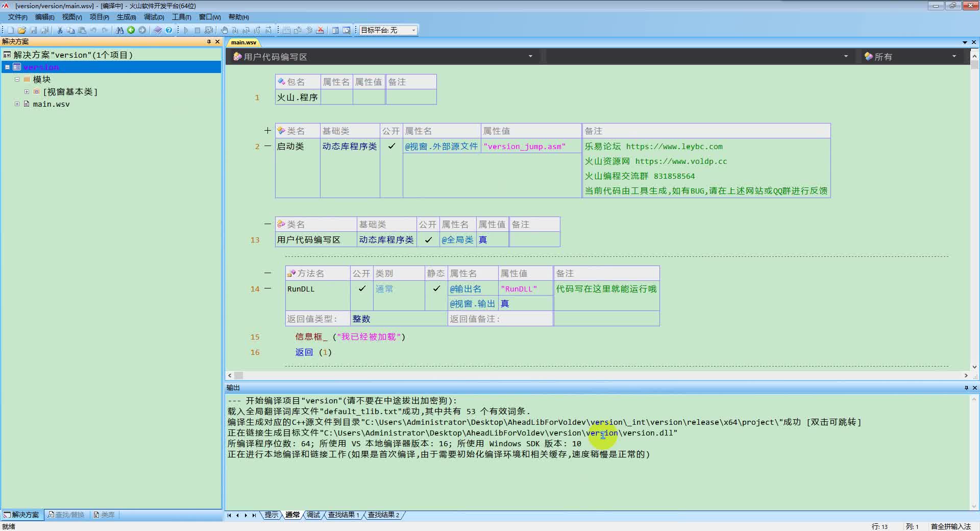Click the Find binoculars icon
The width and height of the screenshot is (980, 531).
click(x=119, y=30)
